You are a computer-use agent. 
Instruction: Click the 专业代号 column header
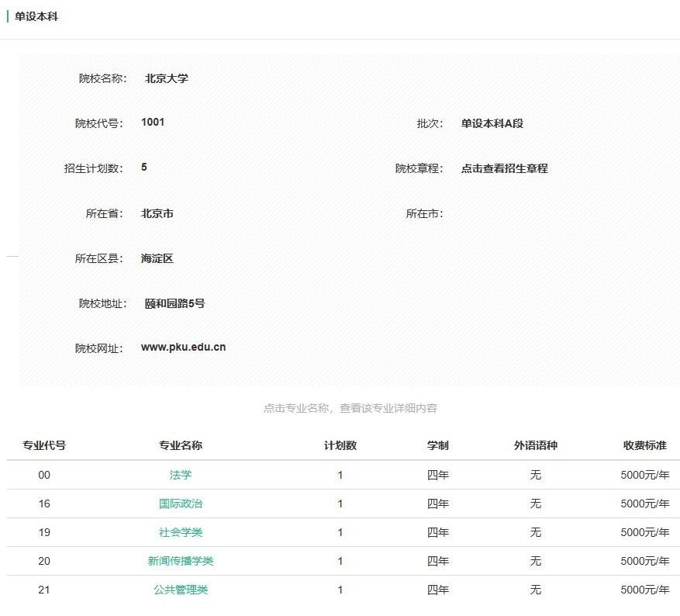pyautogui.click(x=44, y=445)
